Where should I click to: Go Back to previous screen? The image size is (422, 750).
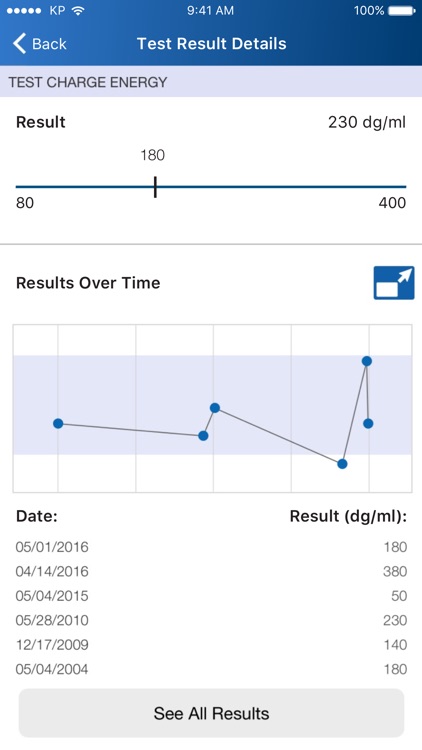[x=40, y=44]
